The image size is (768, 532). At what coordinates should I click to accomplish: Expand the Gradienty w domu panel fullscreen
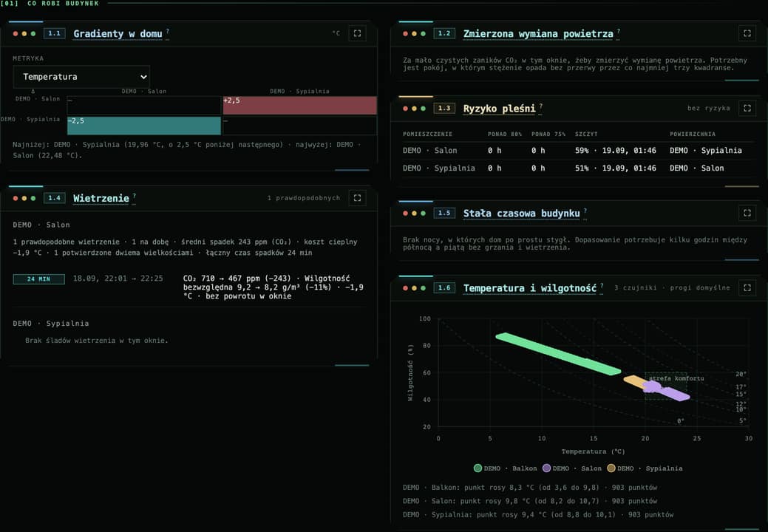click(x=357, y=33)
